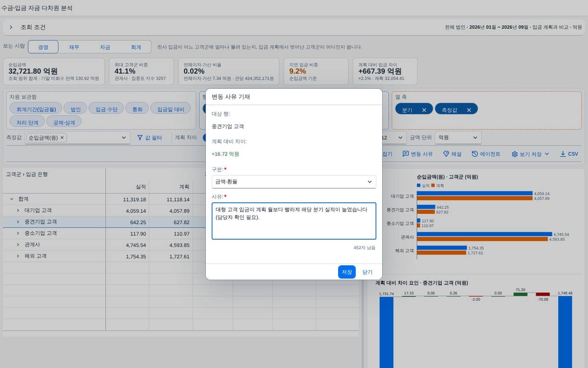Click inside the 사유 text area

click(294, 221)
